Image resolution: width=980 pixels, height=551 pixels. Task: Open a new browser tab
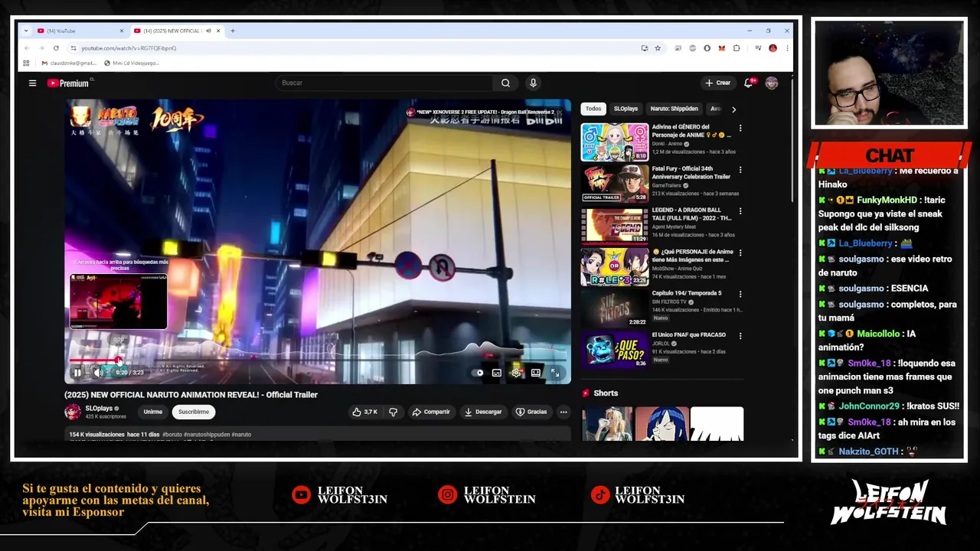(x=233, y=31)
